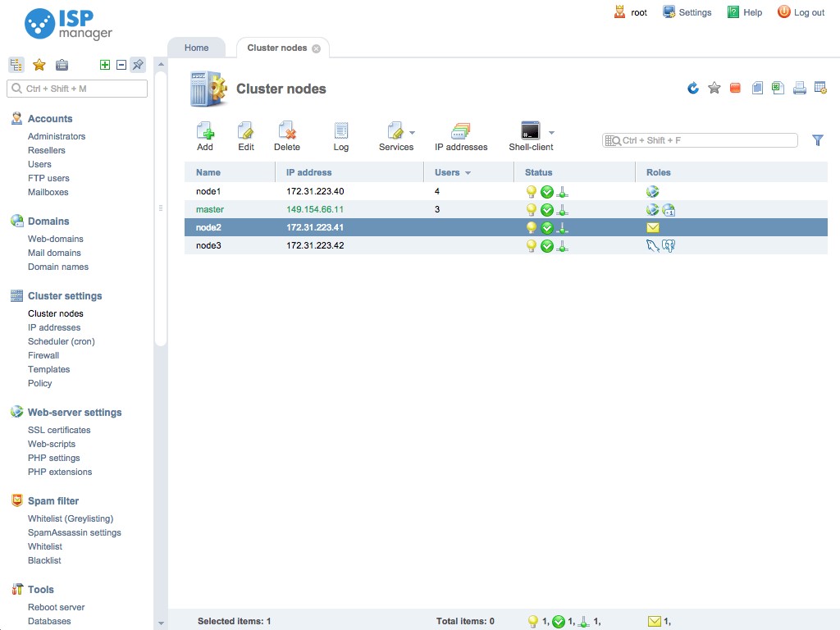Expand all sidebar menu groups with green plus
This screenshot has width=840, height=630.
(x=104, y=65)
